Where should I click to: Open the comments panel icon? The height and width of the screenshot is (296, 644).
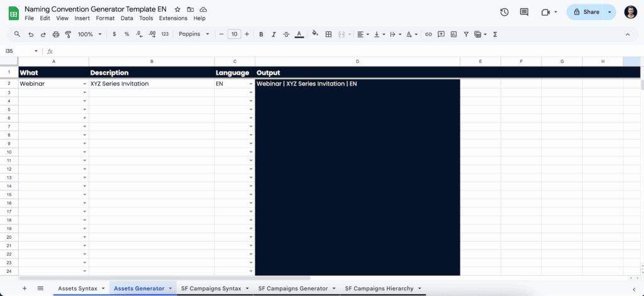tap(524, 13)
